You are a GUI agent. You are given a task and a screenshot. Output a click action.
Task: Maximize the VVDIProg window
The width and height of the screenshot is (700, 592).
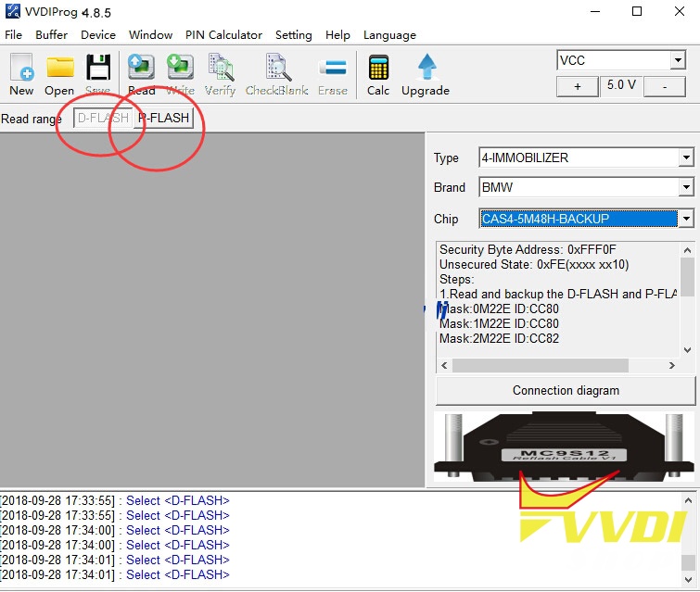click(637, 11)
